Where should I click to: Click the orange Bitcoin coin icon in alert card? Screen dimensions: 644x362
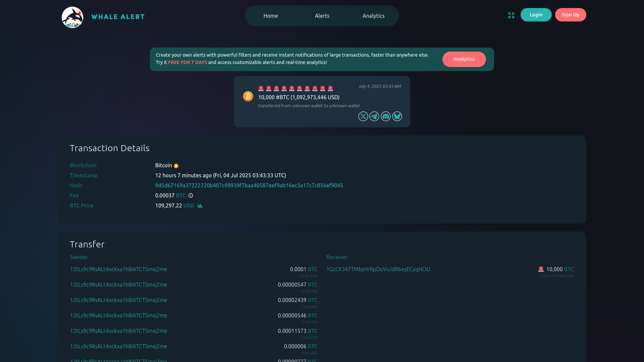pyautogui.click(x=248, y=97)
